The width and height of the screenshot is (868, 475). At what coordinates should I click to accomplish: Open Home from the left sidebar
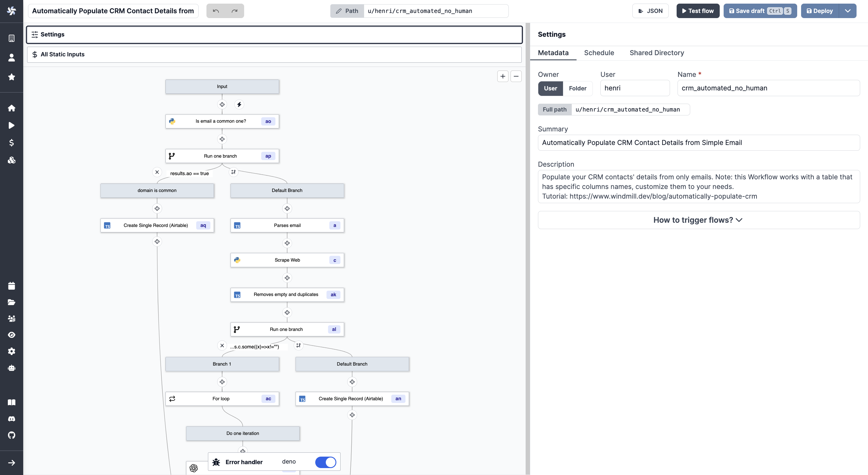(x=11, y=108)
